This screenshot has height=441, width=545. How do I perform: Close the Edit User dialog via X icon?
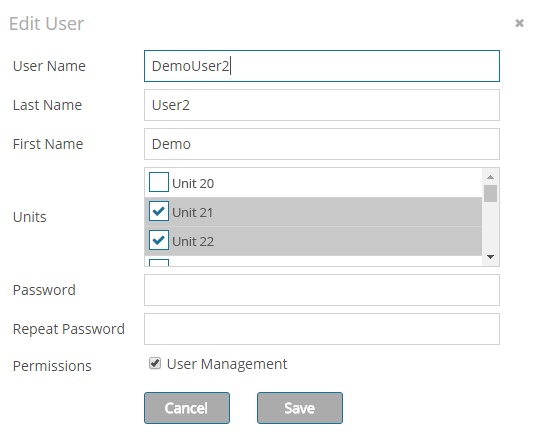pyautogui.click(x=519, y=23)
